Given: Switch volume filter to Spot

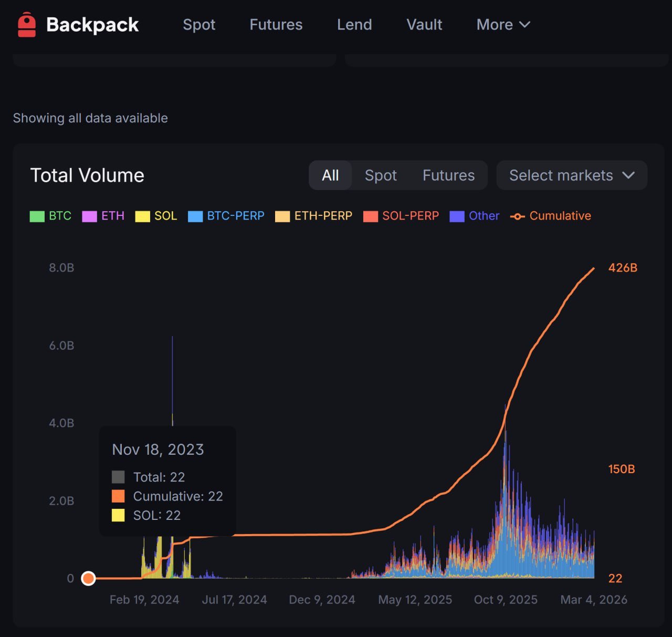Looking at the screenshot, I should pyautogui.click(x=381, y=175).
